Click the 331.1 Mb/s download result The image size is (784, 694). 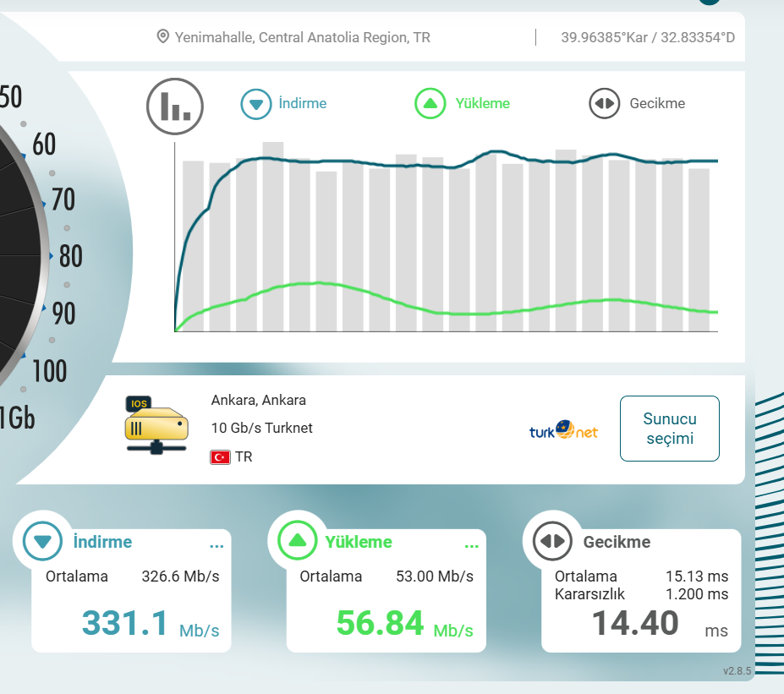point(151,624)
